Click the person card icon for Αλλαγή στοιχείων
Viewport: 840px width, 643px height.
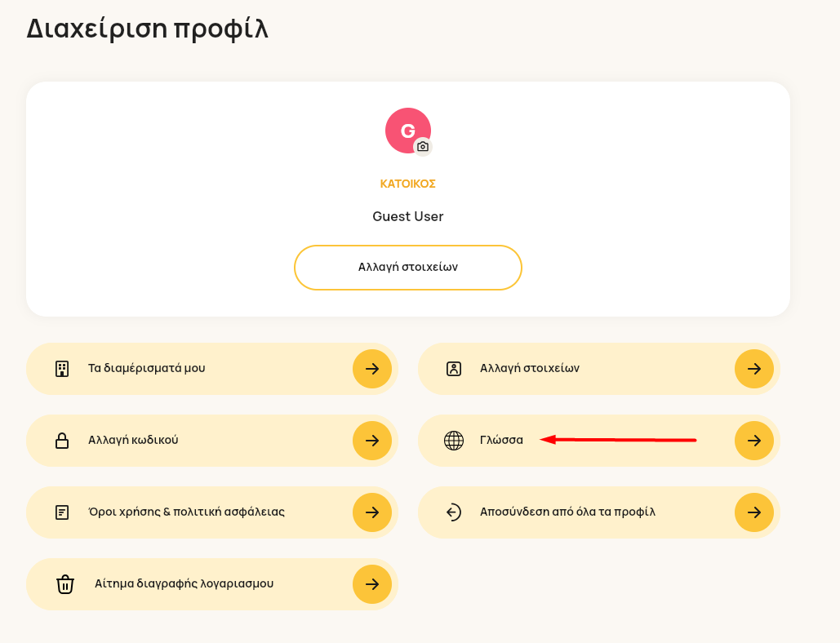[454, 369]
